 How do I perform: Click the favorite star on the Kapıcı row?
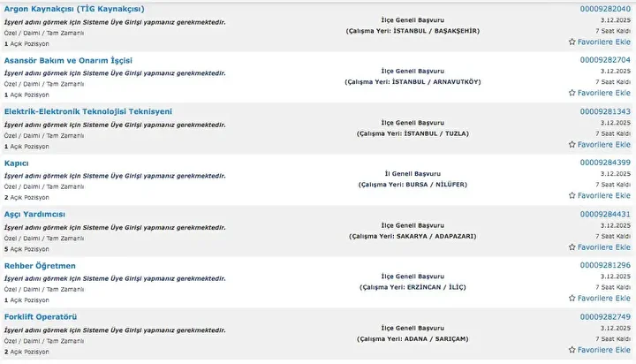[x=572, y=195]
